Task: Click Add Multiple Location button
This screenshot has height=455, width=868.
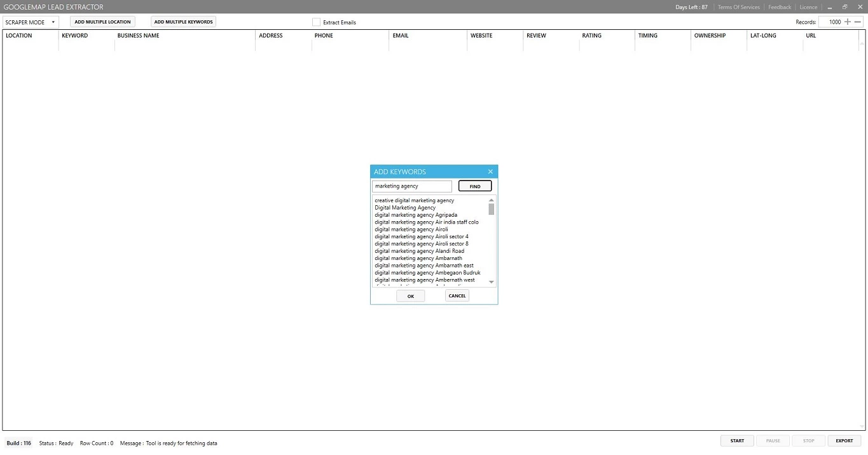Action: (102, 22)
